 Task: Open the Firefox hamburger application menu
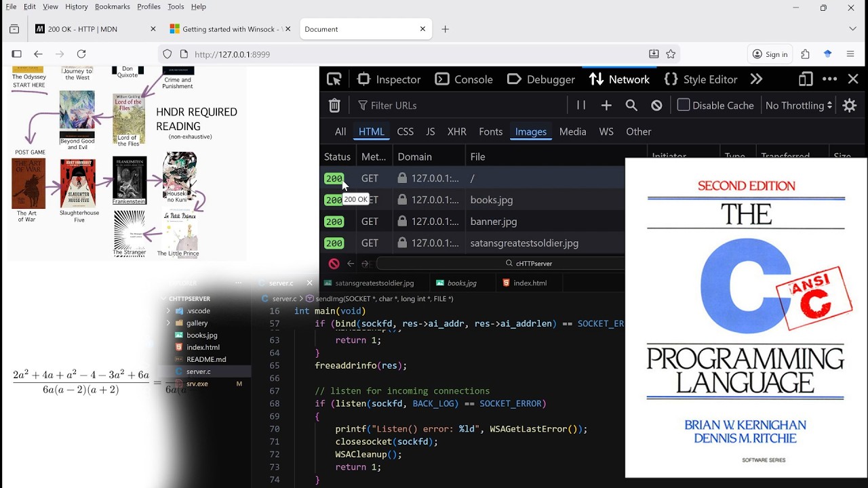click(850, 54)
